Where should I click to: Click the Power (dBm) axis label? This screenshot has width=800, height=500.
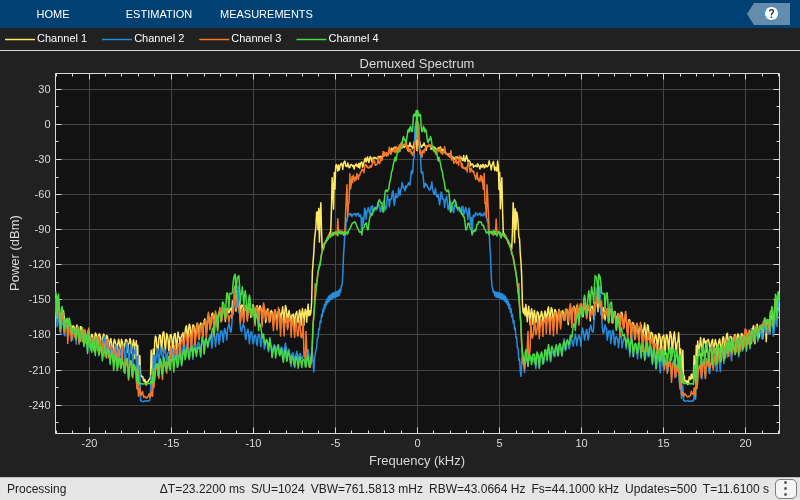(x=15, y=253)
